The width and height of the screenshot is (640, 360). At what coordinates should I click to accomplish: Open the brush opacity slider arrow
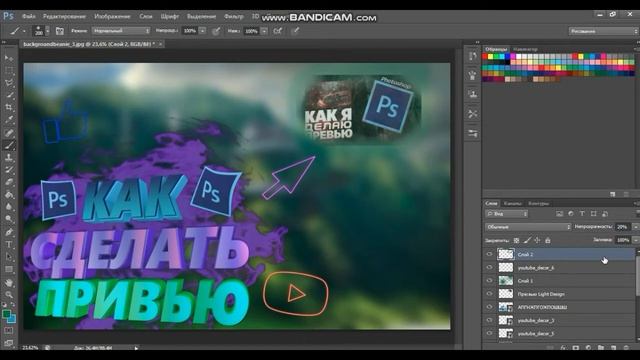(x=202, y=31)
